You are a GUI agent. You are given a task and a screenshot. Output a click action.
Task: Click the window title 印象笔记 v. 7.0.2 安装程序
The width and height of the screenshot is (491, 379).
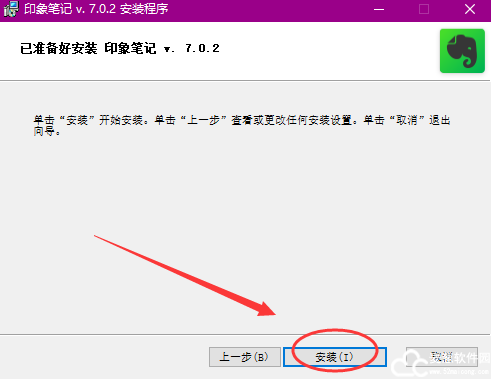(96, 9)
